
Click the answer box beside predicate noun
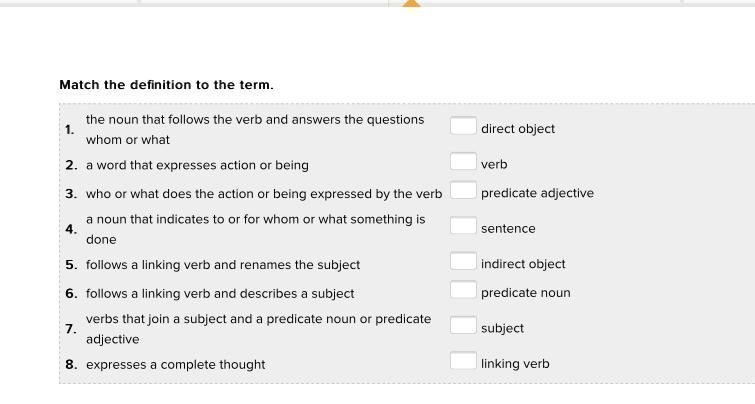(463, 290)
